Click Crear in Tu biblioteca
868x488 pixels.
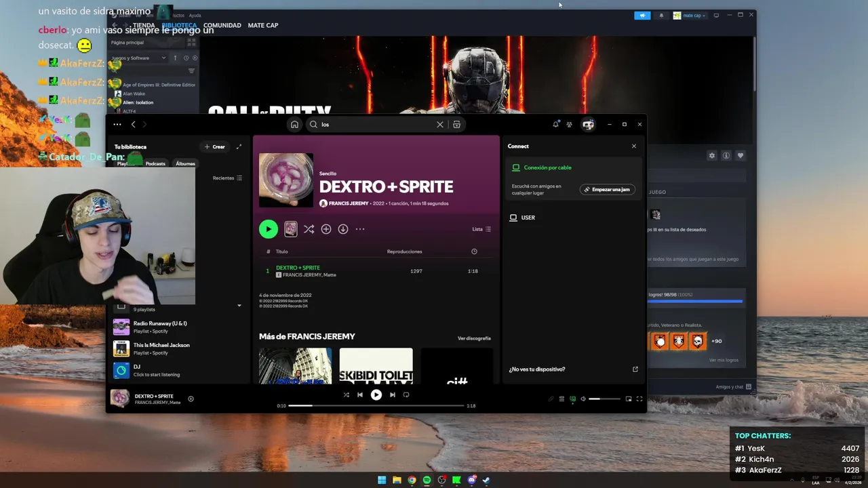point(215,146)
